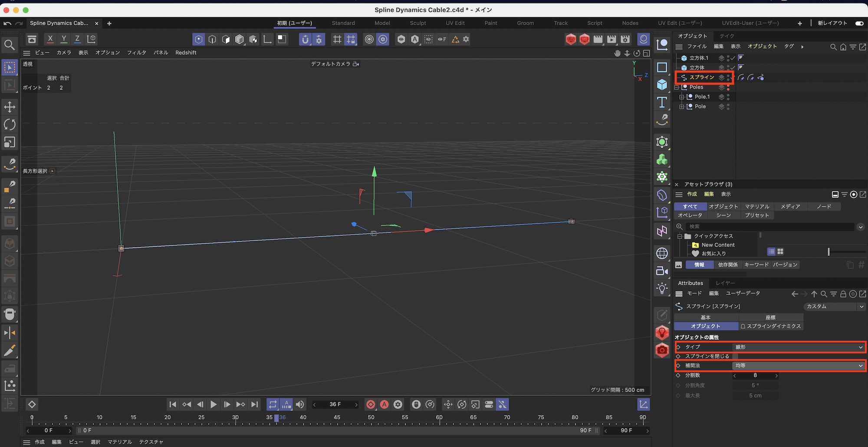868x447 pixels.
Task: Select the Scale tool in left toolbar
Action: tap(10, 142)
